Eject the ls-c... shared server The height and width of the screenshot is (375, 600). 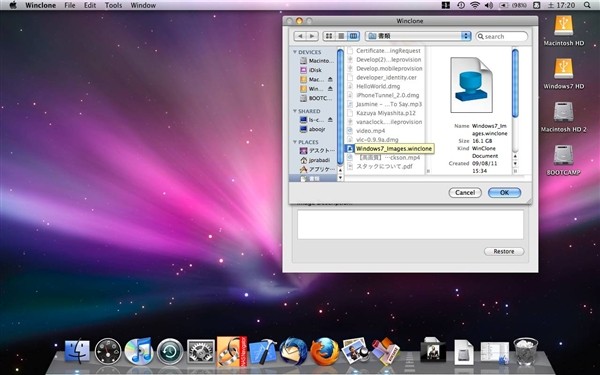click(x=330, y=120)
